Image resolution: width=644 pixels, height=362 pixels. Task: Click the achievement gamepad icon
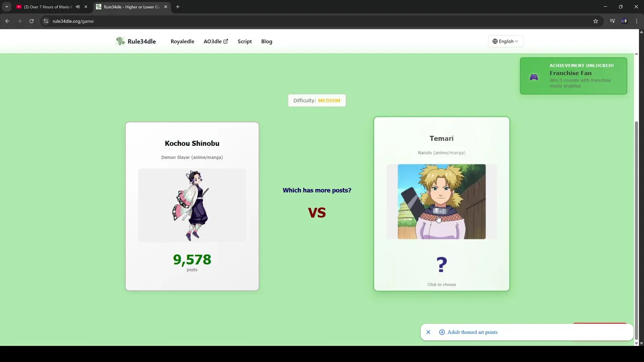(534, 77)
